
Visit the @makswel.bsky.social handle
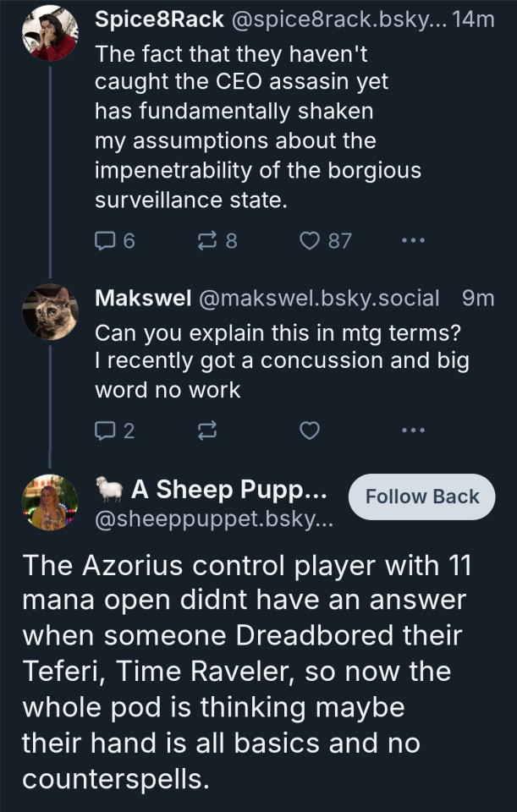pos(318,298)
